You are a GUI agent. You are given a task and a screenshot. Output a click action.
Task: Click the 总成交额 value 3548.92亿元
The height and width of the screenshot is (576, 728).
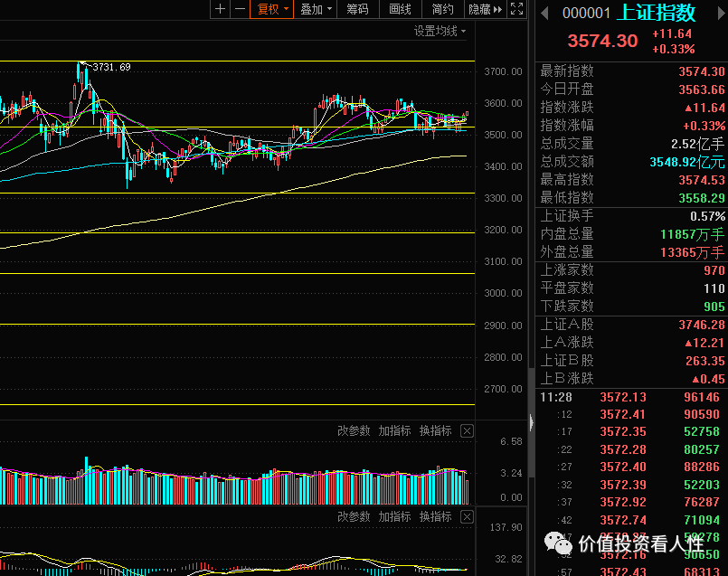686,162
